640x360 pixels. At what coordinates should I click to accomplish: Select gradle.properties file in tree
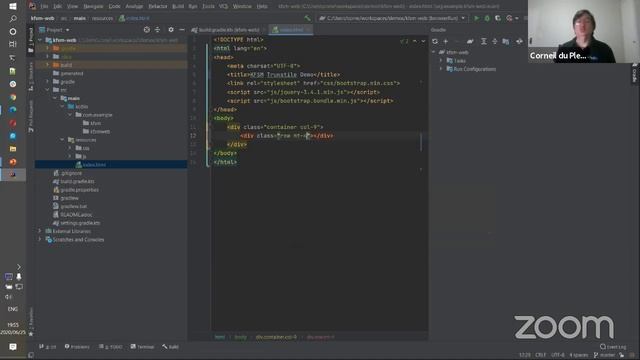[76, 190]
